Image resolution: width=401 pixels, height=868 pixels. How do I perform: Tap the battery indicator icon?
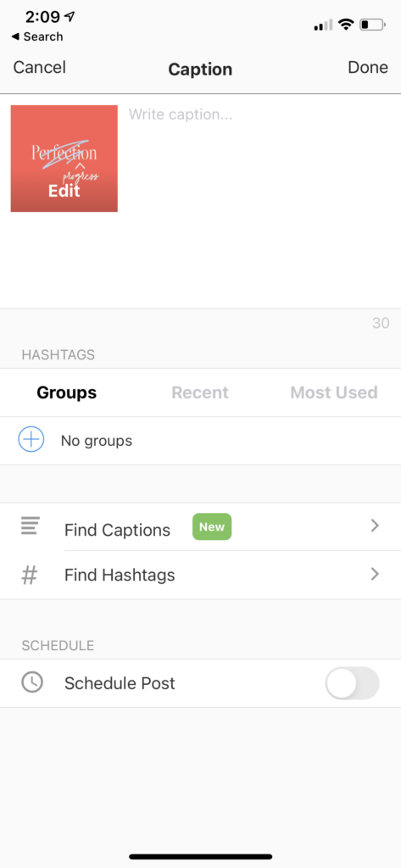[371, 25]
